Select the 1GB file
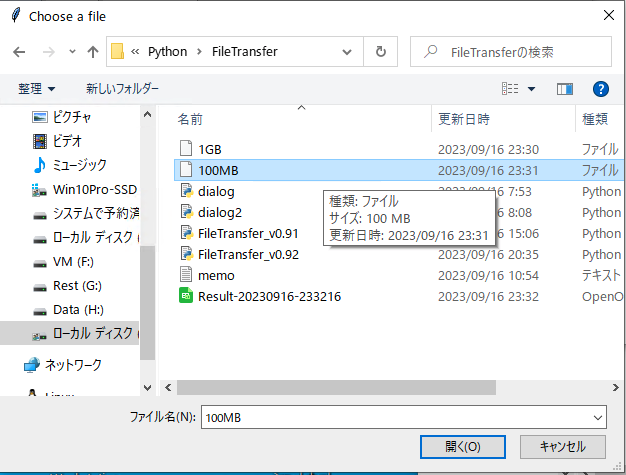Image resolution: width=626 pixels, height=475 pixels. 210,149
